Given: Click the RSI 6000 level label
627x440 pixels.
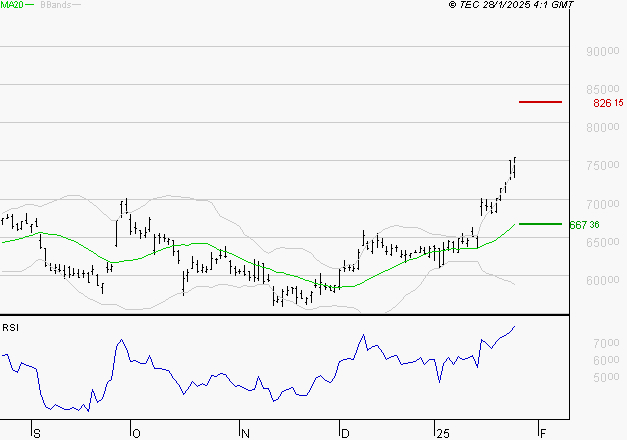Looking at the screenshot, I should coord(606,360).
